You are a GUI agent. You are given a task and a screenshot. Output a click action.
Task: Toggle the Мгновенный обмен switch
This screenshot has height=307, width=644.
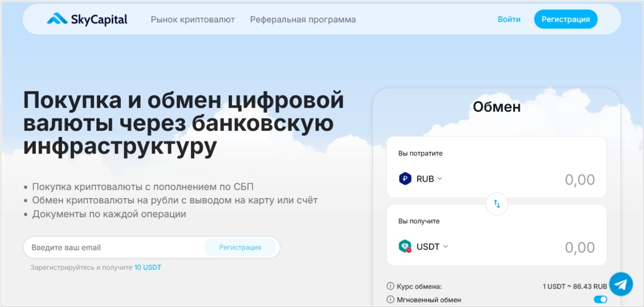coord(600,300)
